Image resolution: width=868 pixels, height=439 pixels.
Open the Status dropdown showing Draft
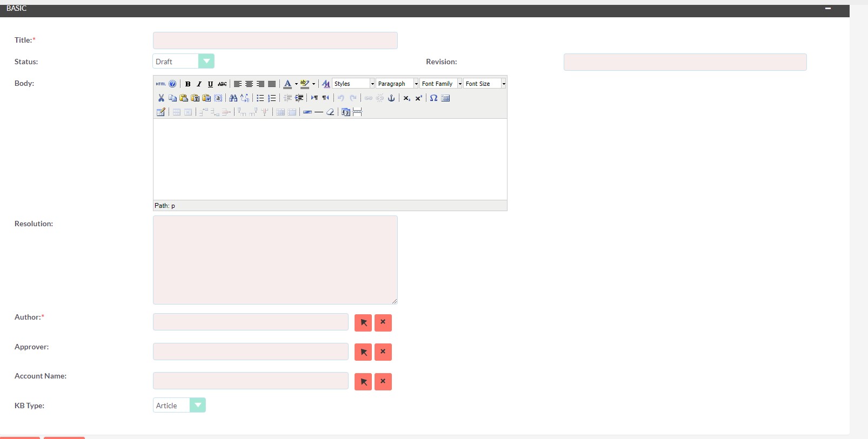pyautogui.click(x=183, y=61)
